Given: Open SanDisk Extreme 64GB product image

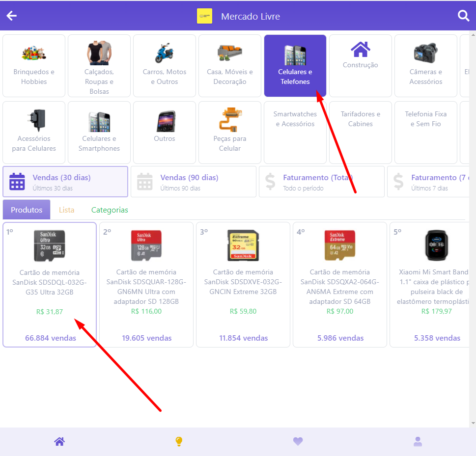Looking at the screenshot, I should [340, 245].
